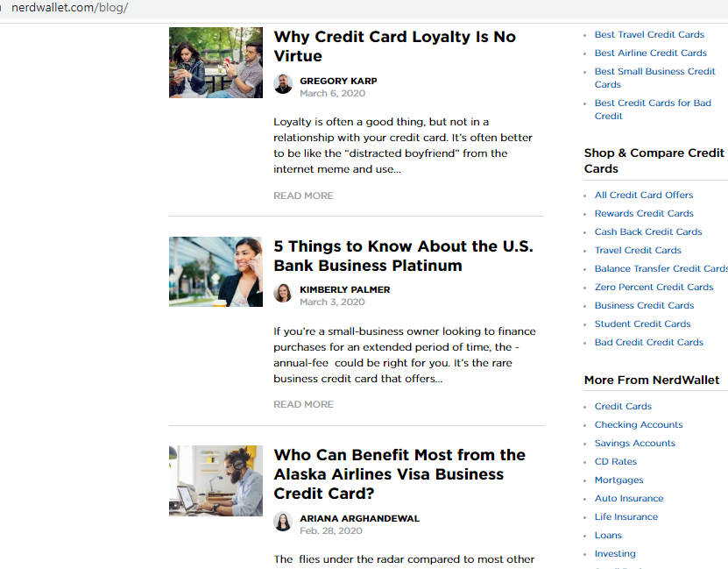728x569 pixels.
Task: Open Investing sidebar link
Action: [x=615, y=554]
